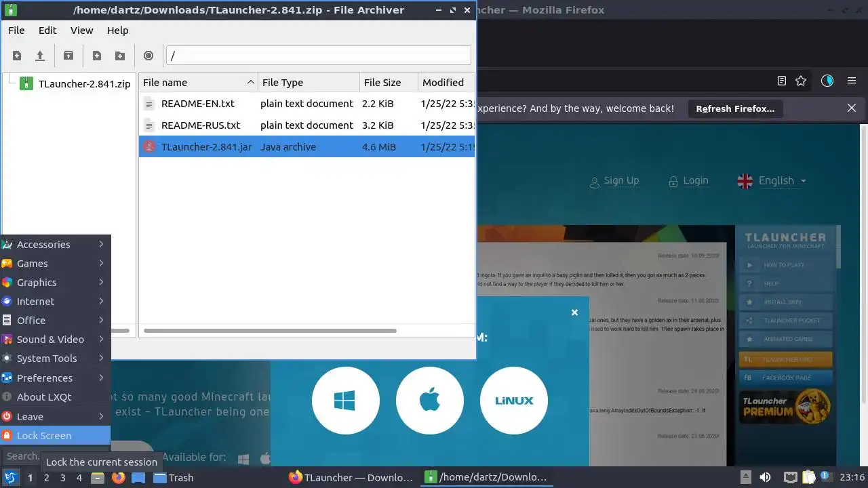Sort by Modified column header
The image size is (868, 488).
point(446,83)
